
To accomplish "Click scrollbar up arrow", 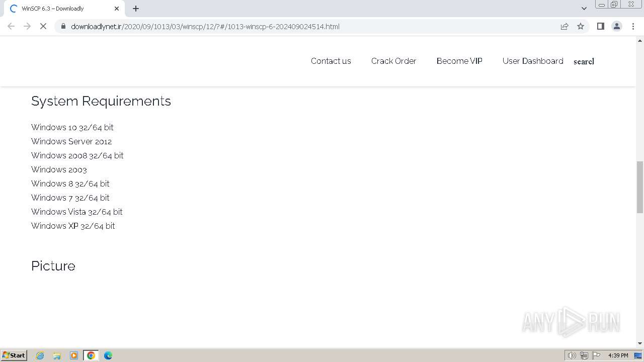I will [x=640, y=40].
